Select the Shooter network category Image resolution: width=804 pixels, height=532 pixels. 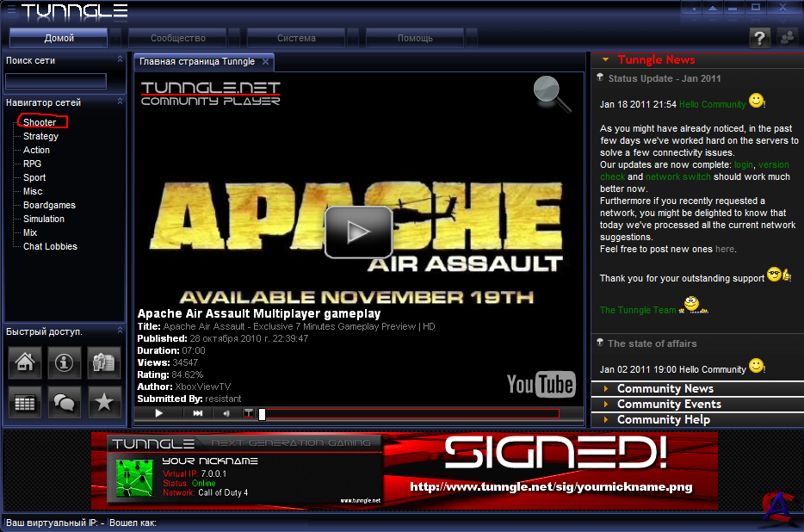pyautogui.click(x=40, y=122)
